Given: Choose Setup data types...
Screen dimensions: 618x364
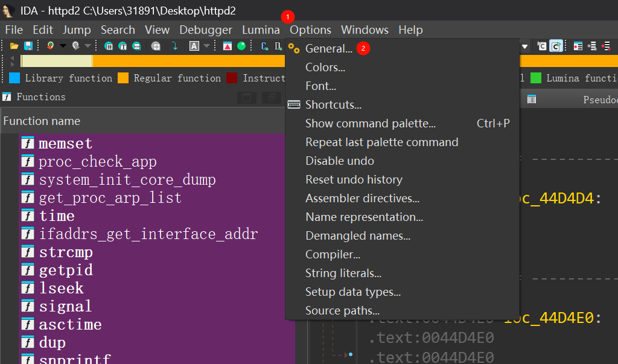Looking at the screenshot, I should pyautogui.click(x=403, y=292).
